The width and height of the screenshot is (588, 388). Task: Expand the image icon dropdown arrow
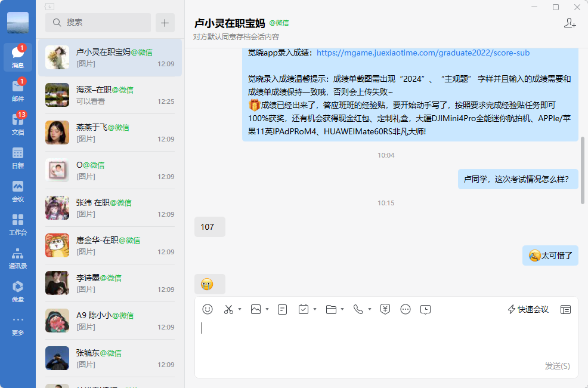click(x=267, y=309)
